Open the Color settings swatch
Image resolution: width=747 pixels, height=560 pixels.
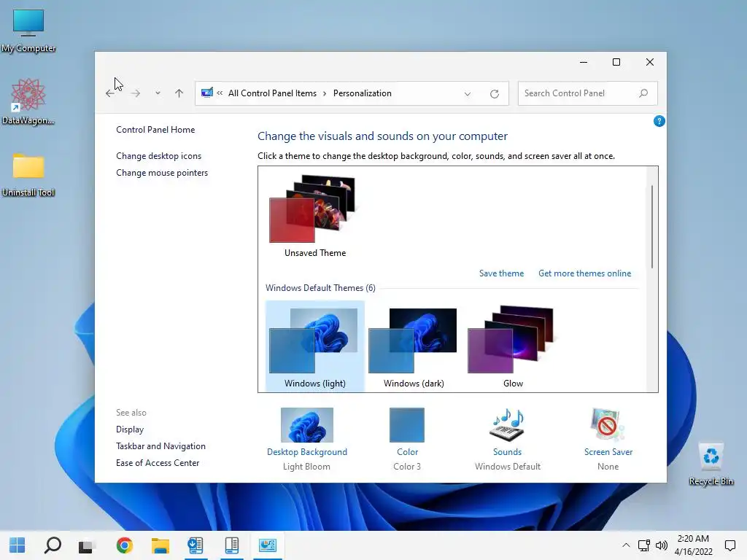(x=407, y=425)
